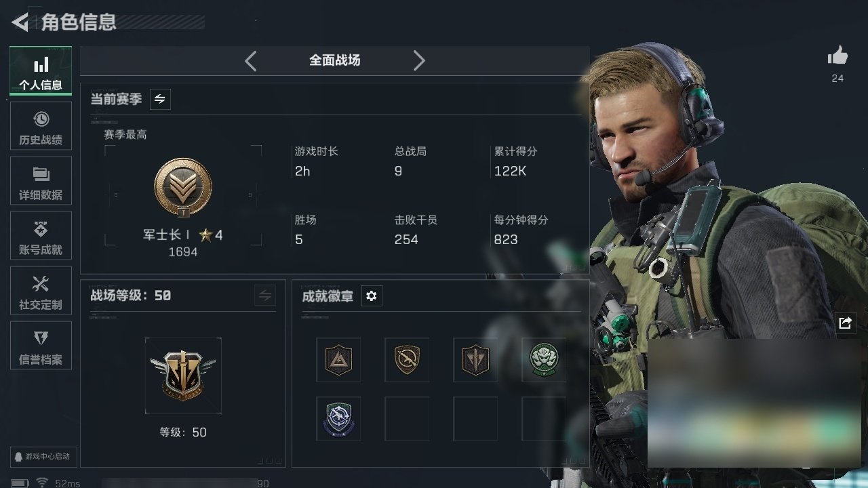Open achievement badge settings gear

[x=372, y=296]
